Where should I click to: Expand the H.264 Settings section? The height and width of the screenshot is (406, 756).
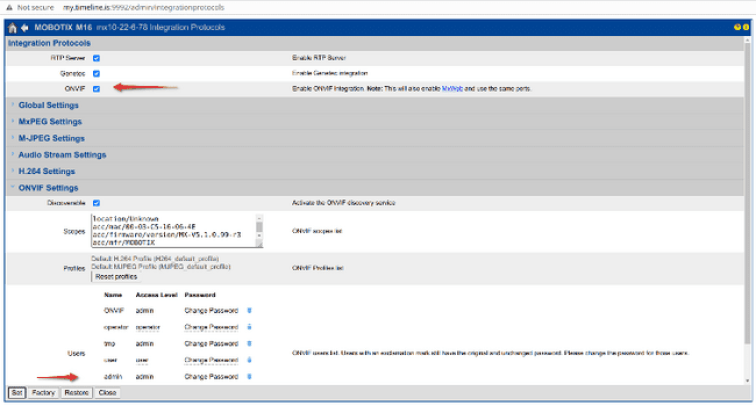pyautogui.click(x=50, y=170)
